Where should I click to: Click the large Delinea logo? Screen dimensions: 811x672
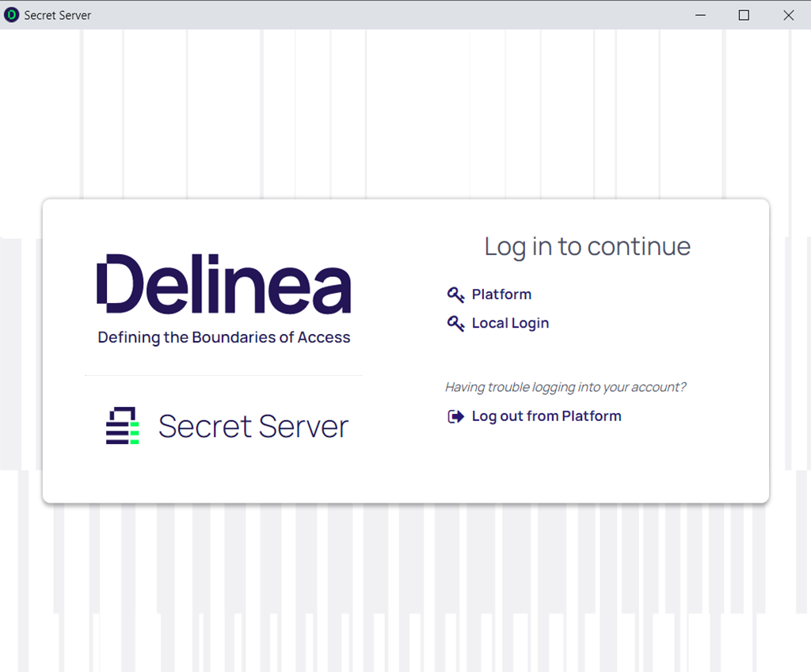[x=224, y=284]
